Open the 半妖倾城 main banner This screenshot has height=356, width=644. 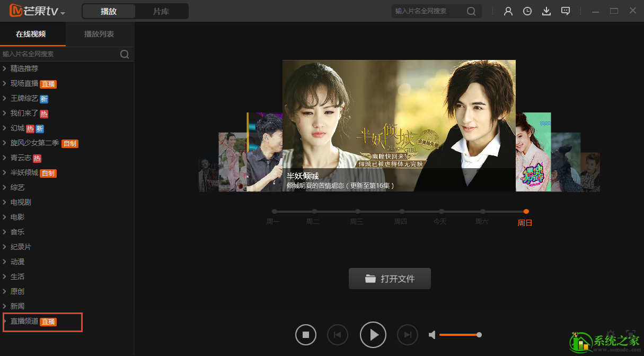(x=399, y=126)
